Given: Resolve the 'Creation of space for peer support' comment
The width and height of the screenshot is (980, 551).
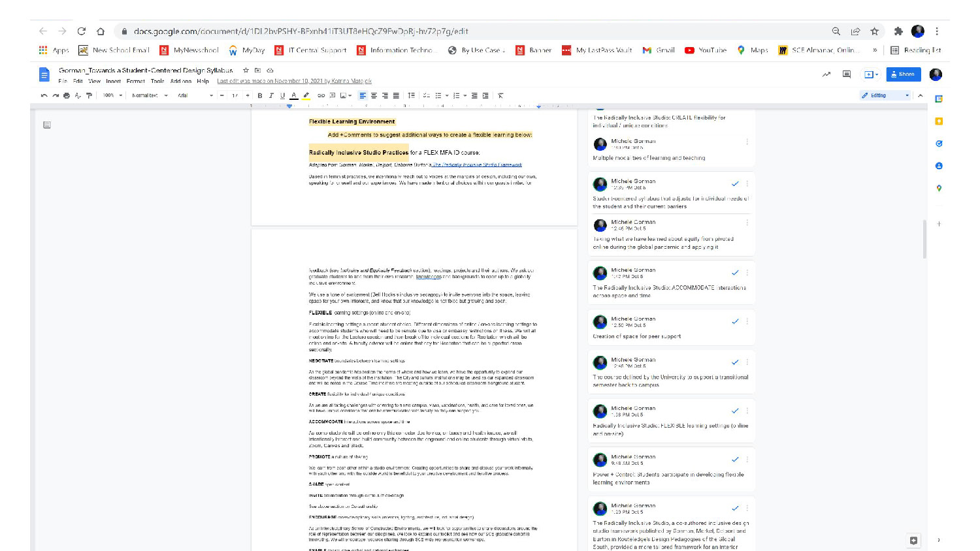Looking at the screenshot, I should [x=735, y=321].
